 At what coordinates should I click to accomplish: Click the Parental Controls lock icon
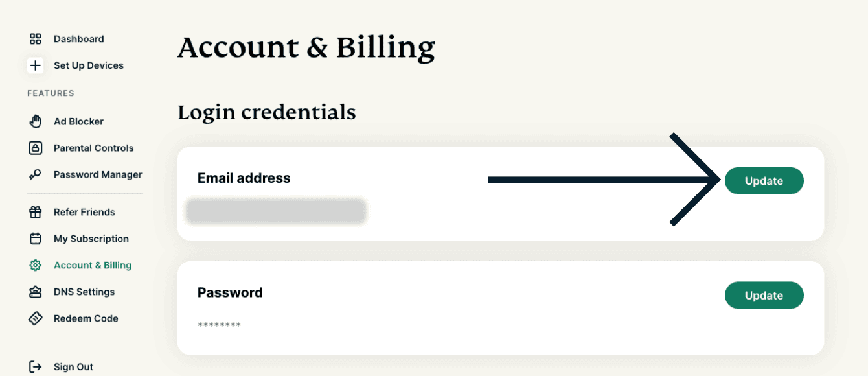[x=36, y=148]
